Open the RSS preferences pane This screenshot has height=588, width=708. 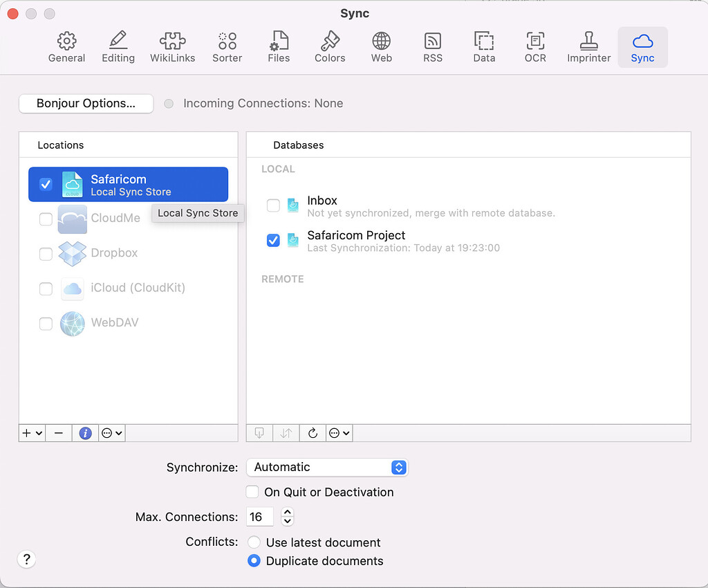click(x=432, y=45)
